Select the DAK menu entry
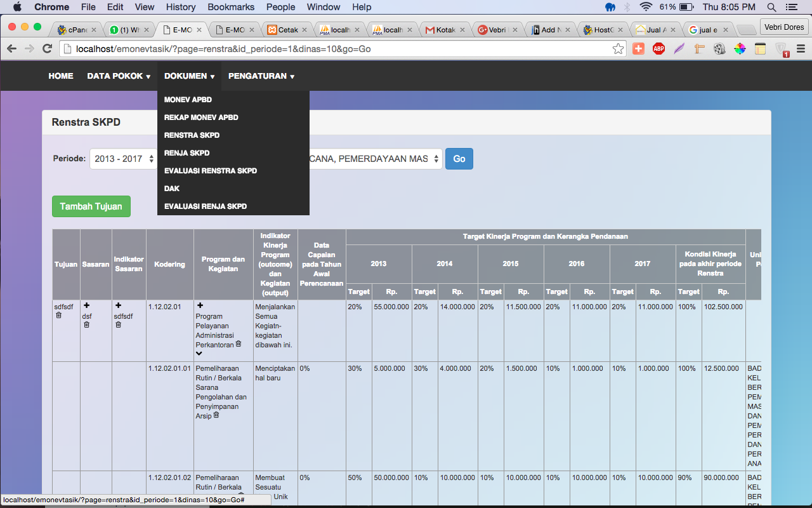Image resolution: width=812 pixels, height=508 pixels. coord(172,189)
